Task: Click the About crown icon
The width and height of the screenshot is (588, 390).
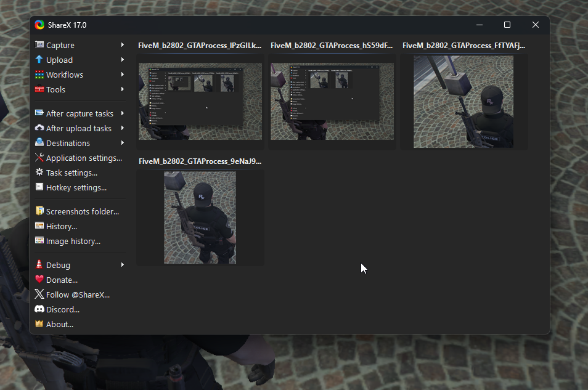Action: point(39,323)
